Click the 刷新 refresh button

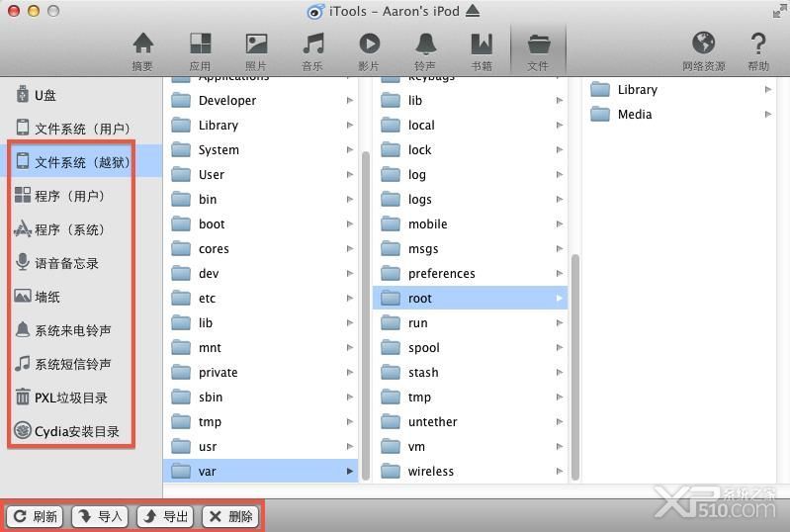coord(35,516)
